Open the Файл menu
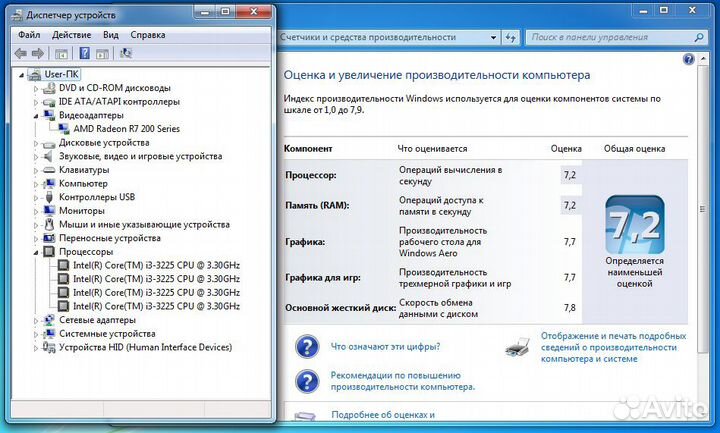The width and height of the screenshot is (720, 433). point(29,35)
